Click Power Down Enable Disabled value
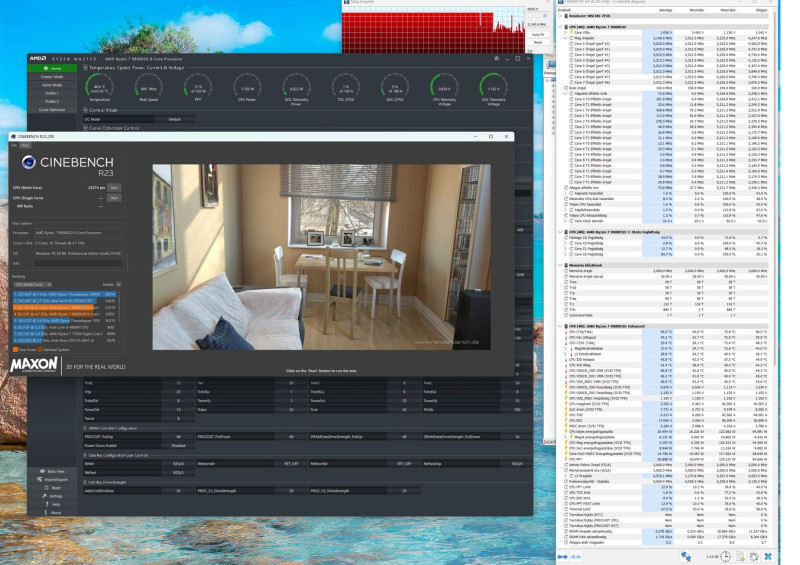The image size is (800, 565). pos(178,446)
